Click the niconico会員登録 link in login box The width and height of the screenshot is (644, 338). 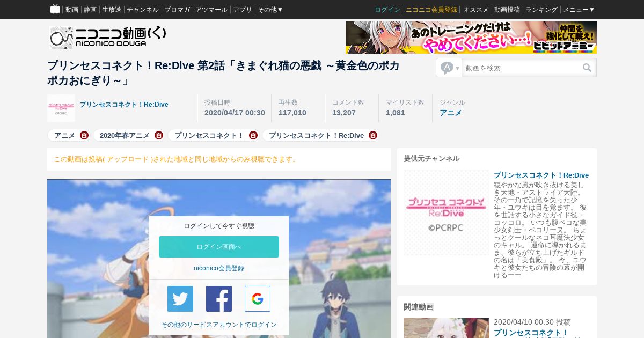pos(219,268)
